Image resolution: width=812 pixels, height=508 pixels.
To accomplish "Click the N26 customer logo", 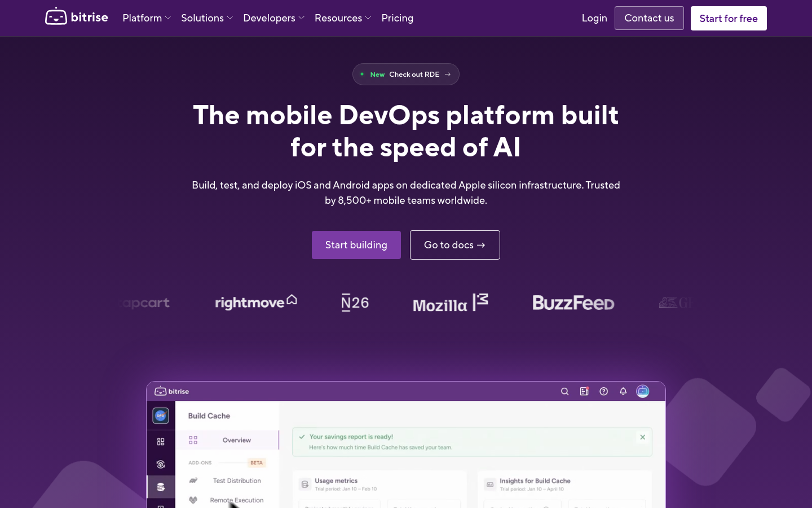I will (x=355, y=303).
